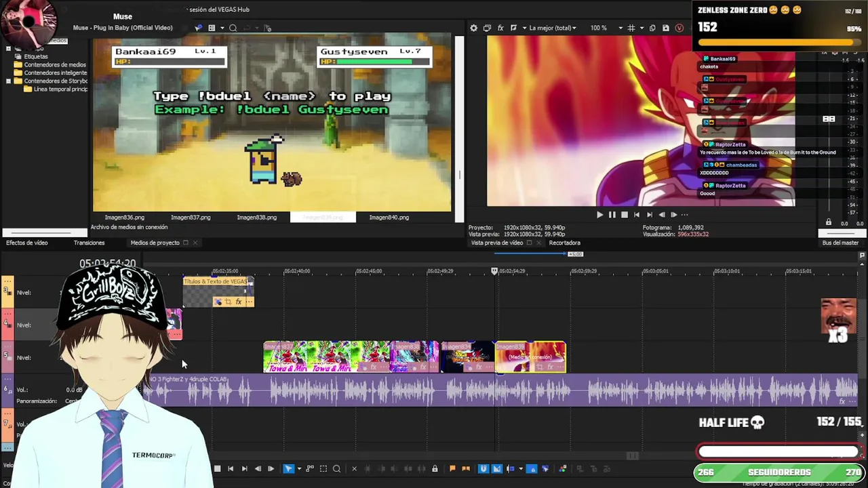
Task: Close the Medios de proyecto tab
Action: click(195, 243)
